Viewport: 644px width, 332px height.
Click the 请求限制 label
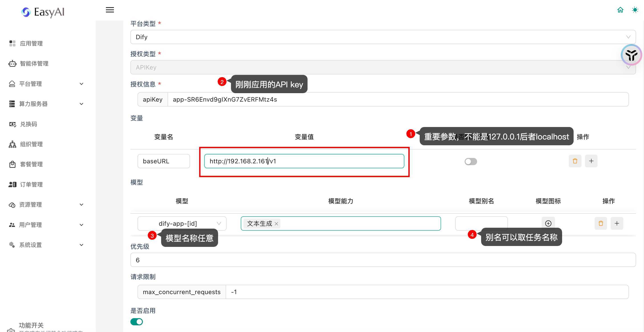[143, 277]
